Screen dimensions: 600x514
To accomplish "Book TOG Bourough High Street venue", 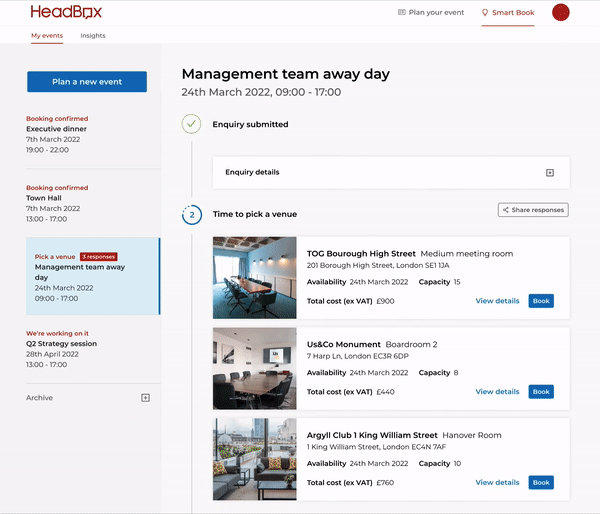I will [541, 301].
